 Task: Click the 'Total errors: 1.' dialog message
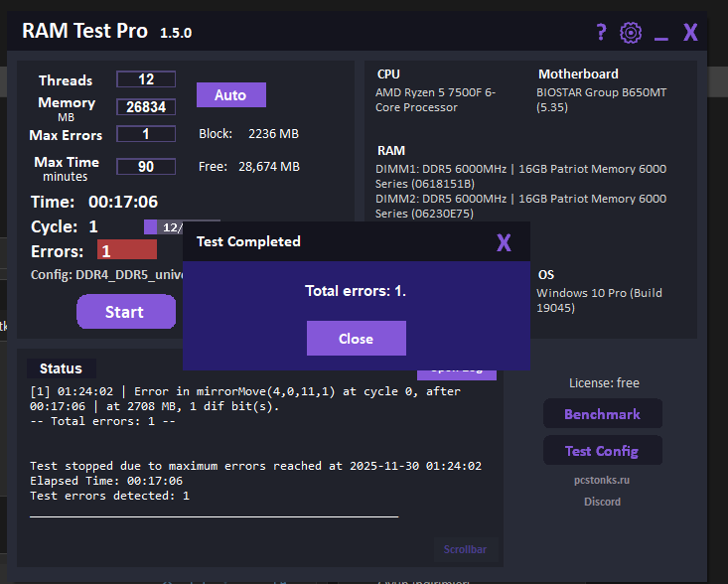(x=356, y=291)
